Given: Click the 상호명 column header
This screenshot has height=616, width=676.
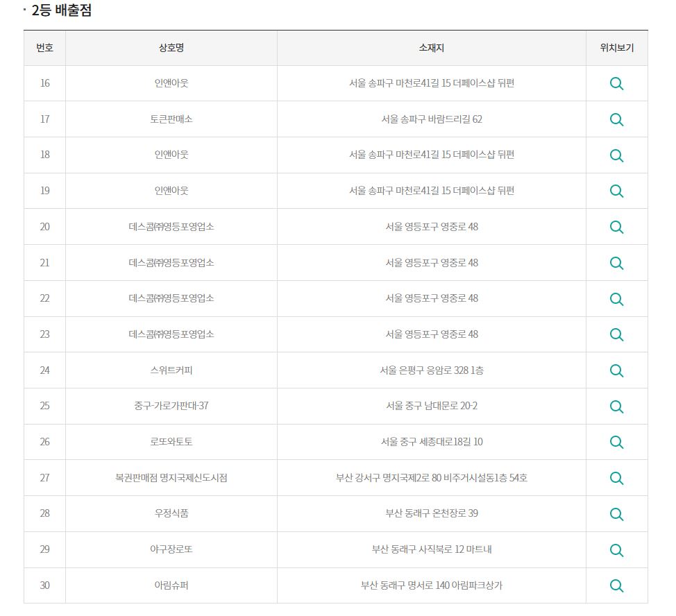Looking at the screenshot, I should (x=171, y=48).
